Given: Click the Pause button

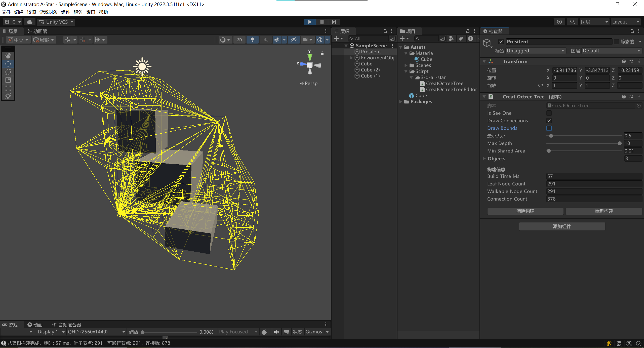Looking at the screenshot, I should (x=322, y=22).
